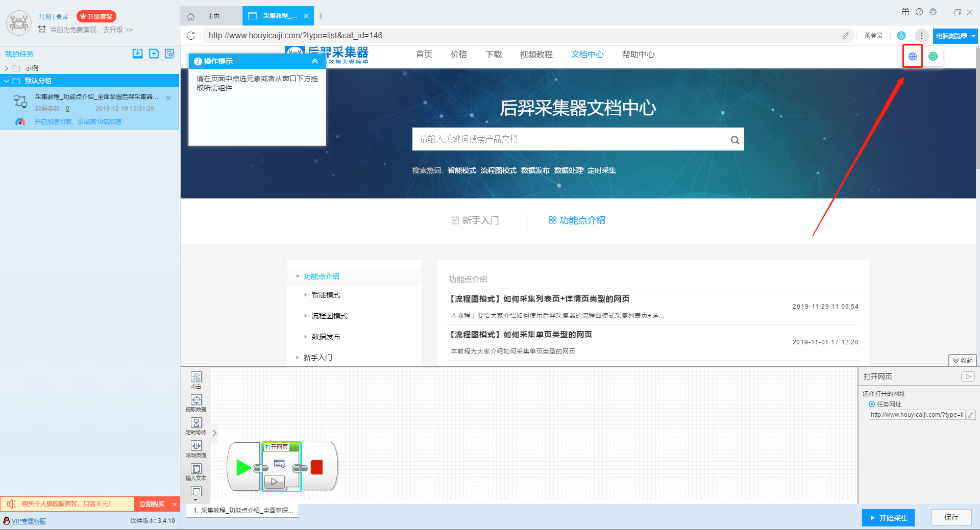
Task: Select the 定时等待 hourglass component
Action: coord(197,423)
